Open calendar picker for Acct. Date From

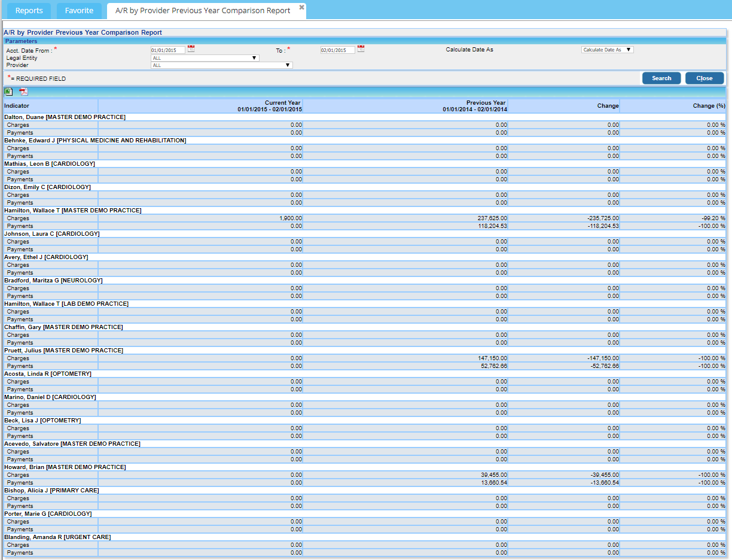tap(191, 49)
